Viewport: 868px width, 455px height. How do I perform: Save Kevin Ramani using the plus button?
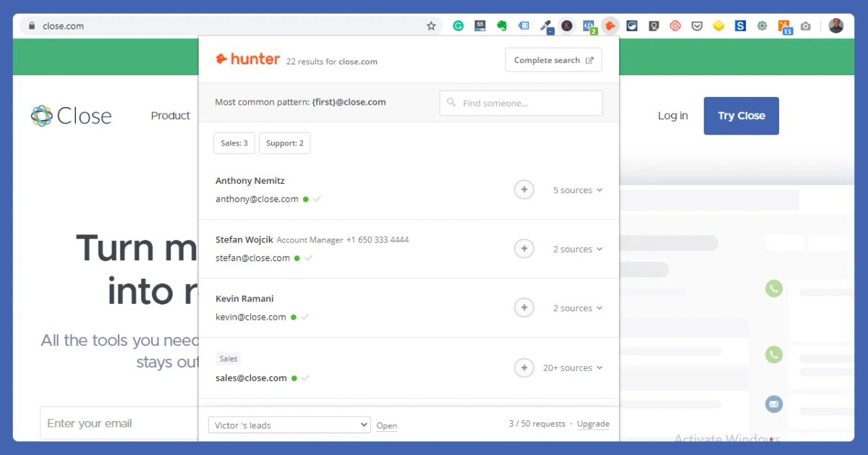coord(524,307)
